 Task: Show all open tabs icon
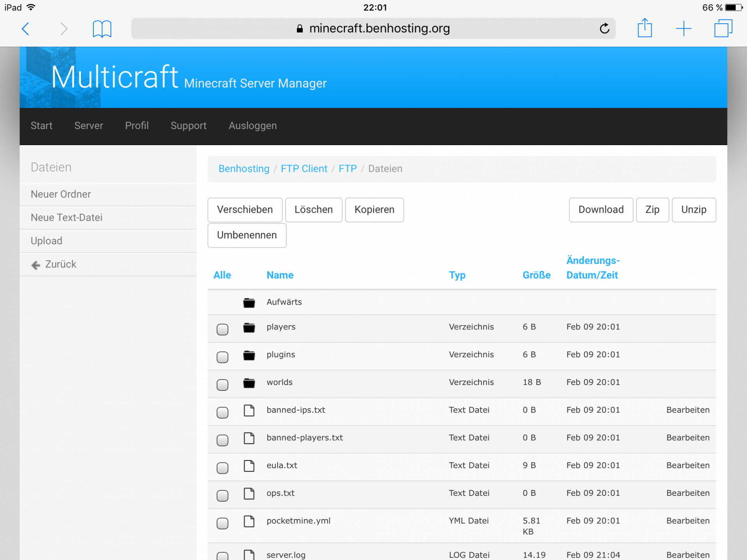point(723,29)
